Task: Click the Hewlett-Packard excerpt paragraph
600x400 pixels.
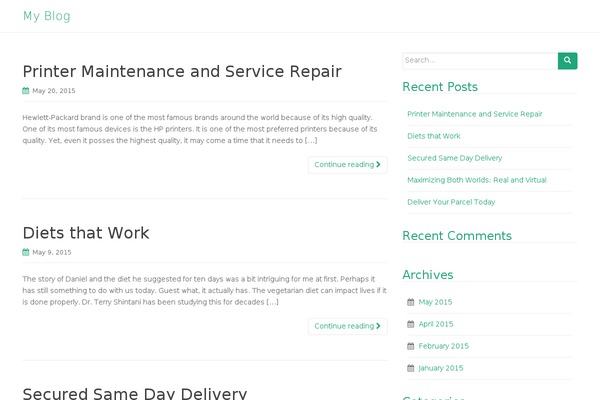Action: (200, 129)
